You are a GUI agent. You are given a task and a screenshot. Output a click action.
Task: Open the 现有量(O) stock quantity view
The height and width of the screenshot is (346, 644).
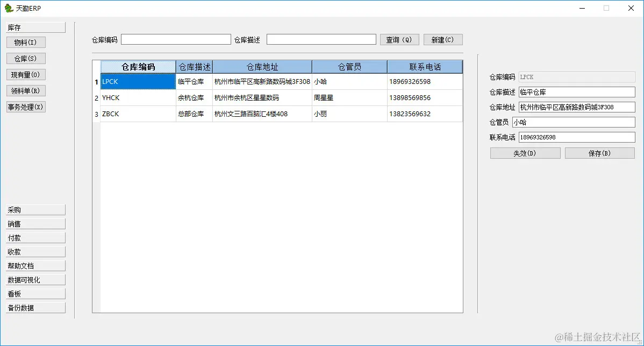26,74
